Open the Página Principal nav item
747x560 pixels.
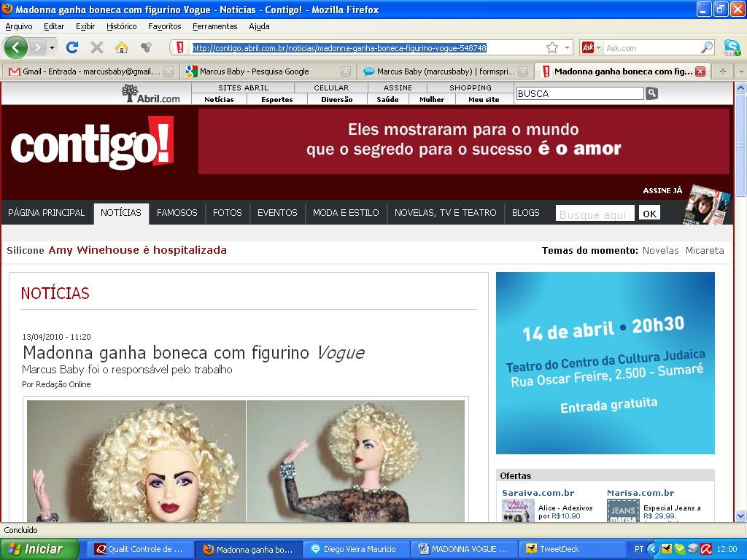pos(46,212)
